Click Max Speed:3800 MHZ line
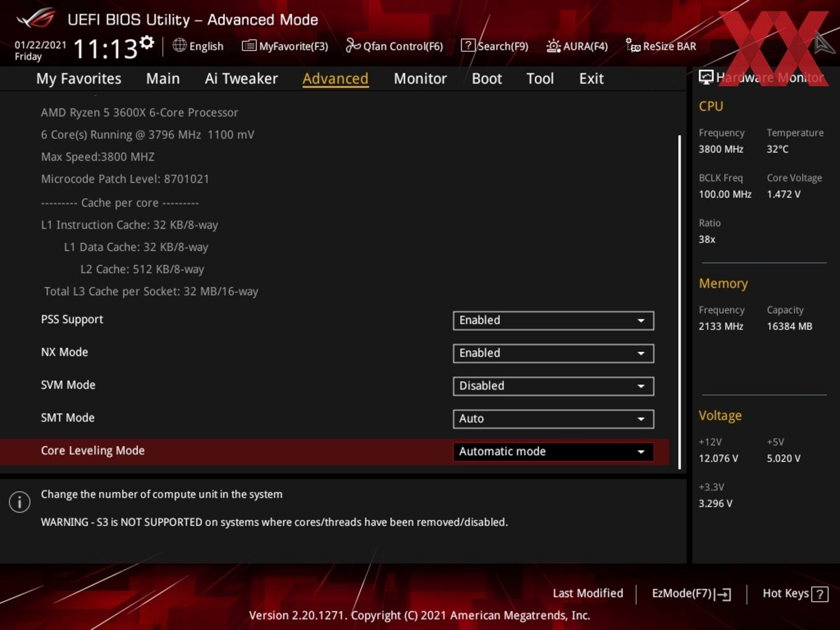This screenshot has width=840, height=630. tap(98, 157)
